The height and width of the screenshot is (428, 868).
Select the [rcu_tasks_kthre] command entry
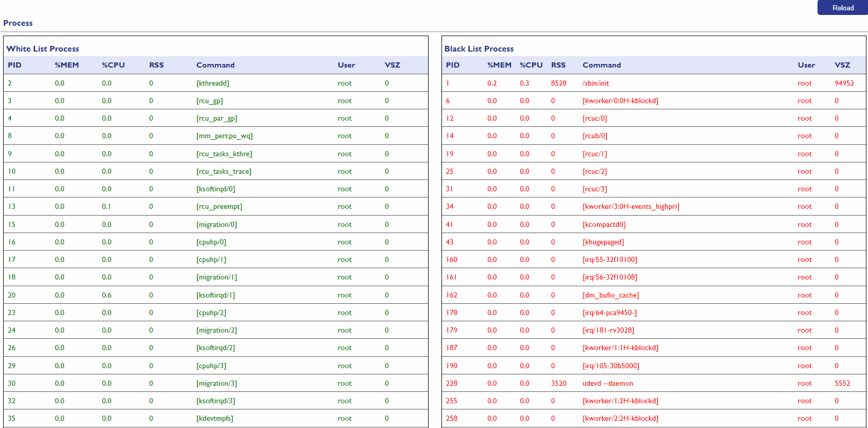coord(224,154)
